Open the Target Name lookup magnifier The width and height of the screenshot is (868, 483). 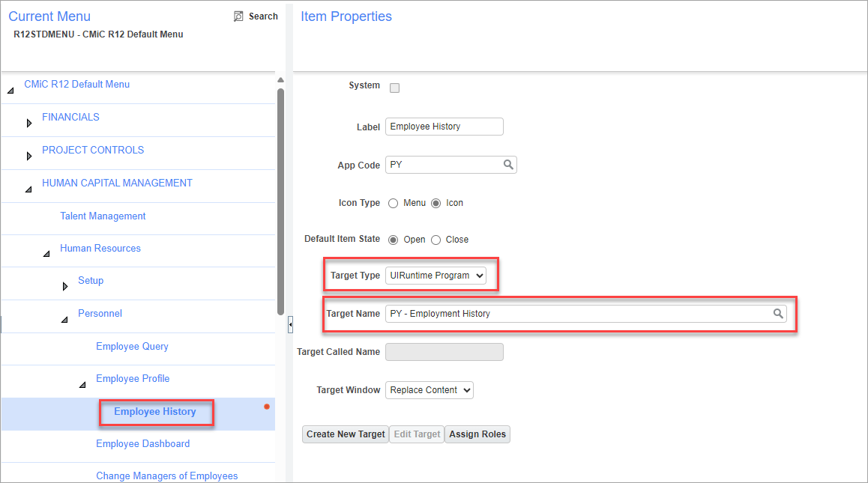click(x=778, y=313)
